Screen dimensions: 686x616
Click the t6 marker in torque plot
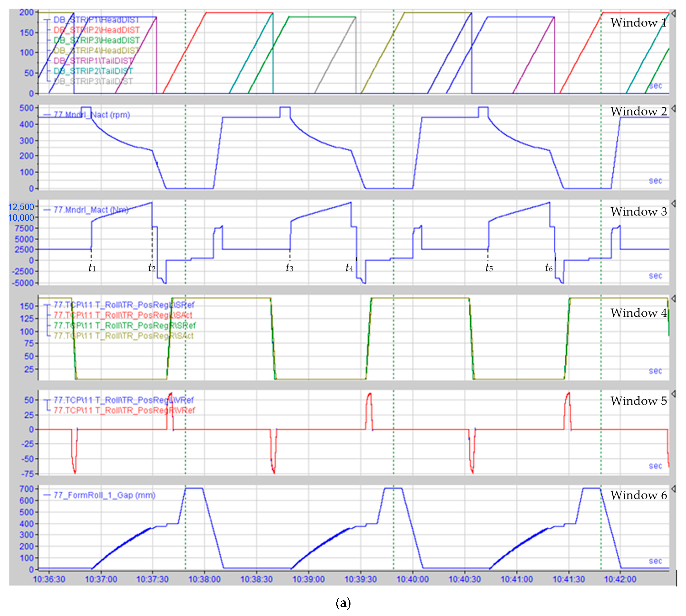(x=549, y=268)
